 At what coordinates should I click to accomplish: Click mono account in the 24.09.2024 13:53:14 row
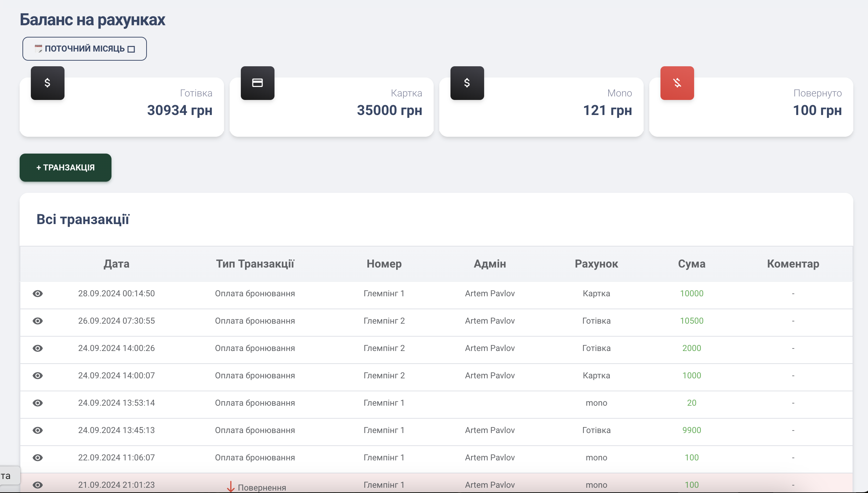pos(596,403)
